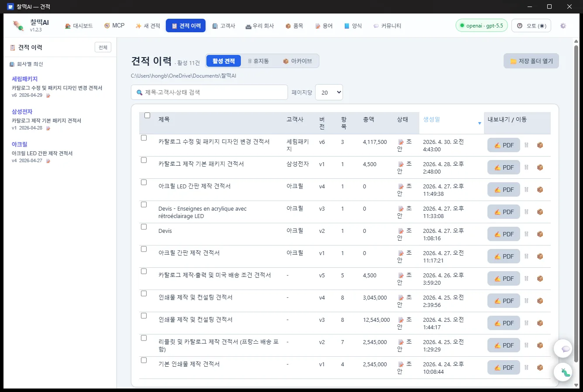Screen dimensions: 583x392
Task: Trash the 카탈로그 제작·출력 및 미국 배송 조건 row
Action: pyautogui.click(x=526, y=279)
